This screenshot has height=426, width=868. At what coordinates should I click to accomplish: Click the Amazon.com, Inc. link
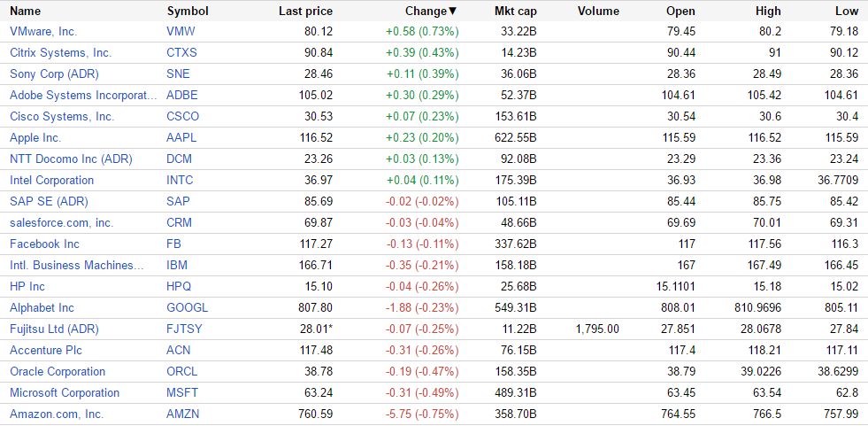click(x=57, y=414)
